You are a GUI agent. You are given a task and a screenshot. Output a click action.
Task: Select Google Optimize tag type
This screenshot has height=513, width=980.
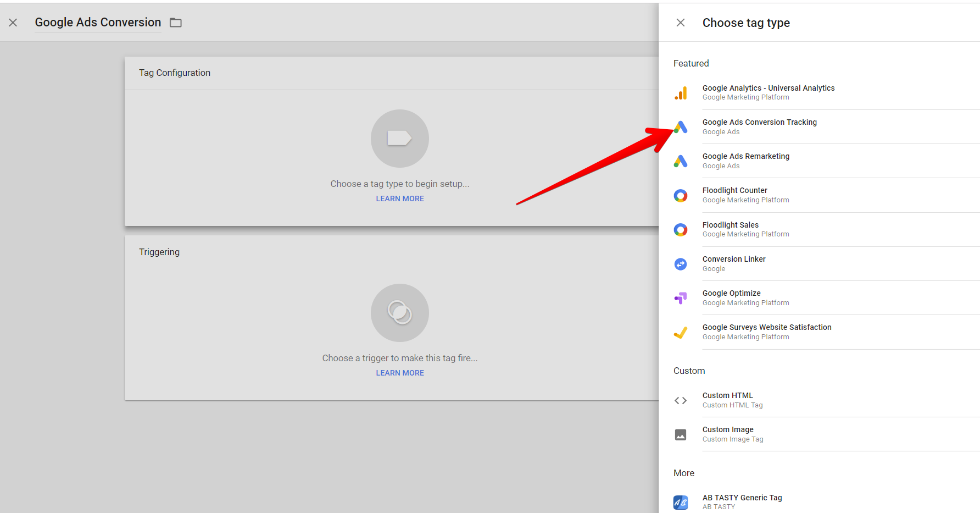(x=826, y=298)
